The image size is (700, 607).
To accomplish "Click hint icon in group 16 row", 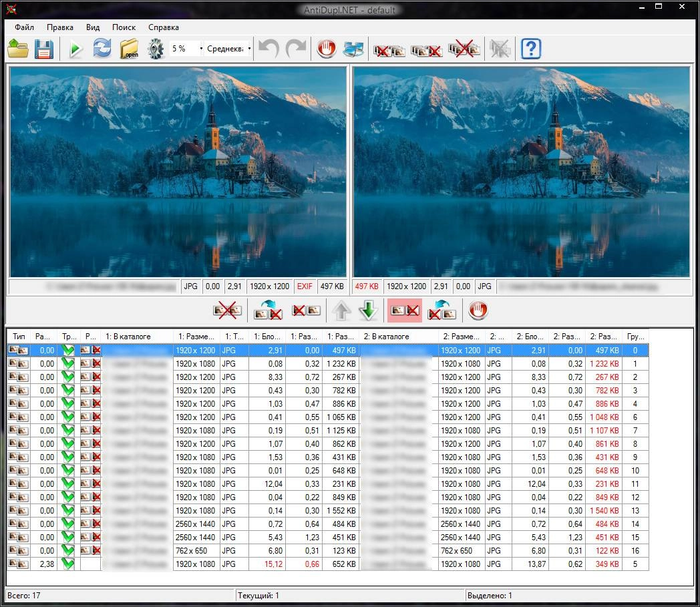I will (x=91, y=551).
